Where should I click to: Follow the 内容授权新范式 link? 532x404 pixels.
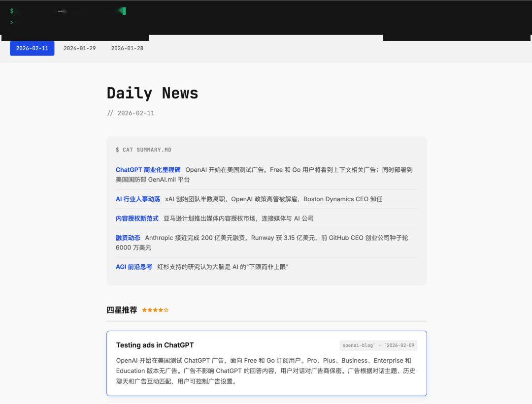[137, 218]
